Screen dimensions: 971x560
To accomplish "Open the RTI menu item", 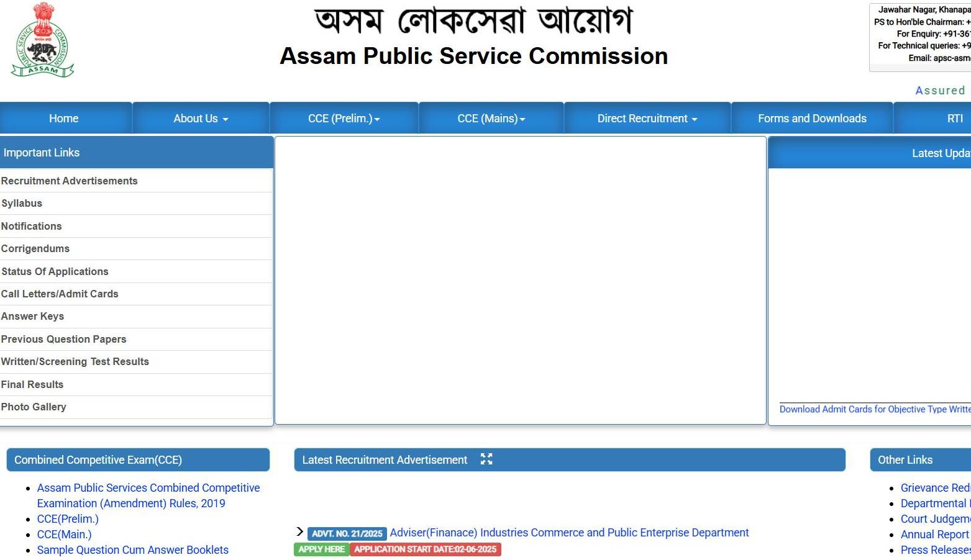I will (x=955, y=118).
